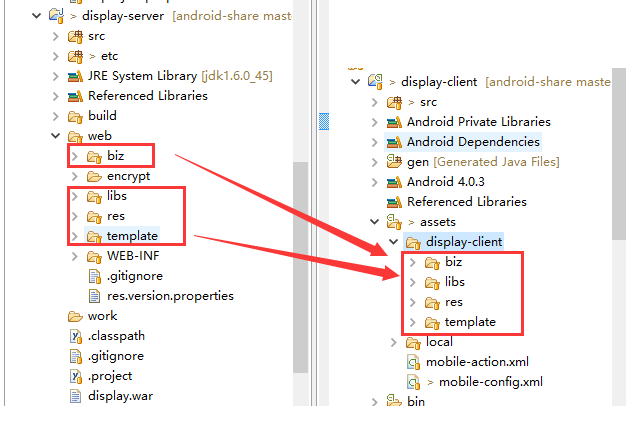Click the left panel vertical scrollbar
Screen dimensions: 637x424
click(301, 267)
